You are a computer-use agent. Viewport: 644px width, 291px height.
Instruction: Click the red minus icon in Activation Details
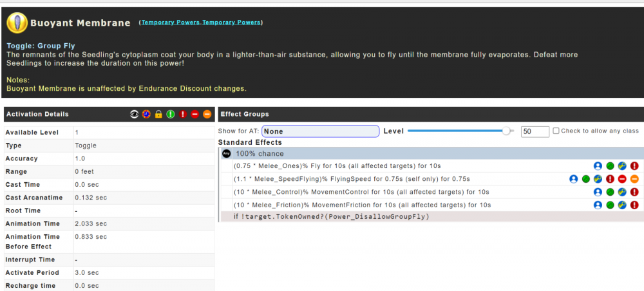coord(194,114)
